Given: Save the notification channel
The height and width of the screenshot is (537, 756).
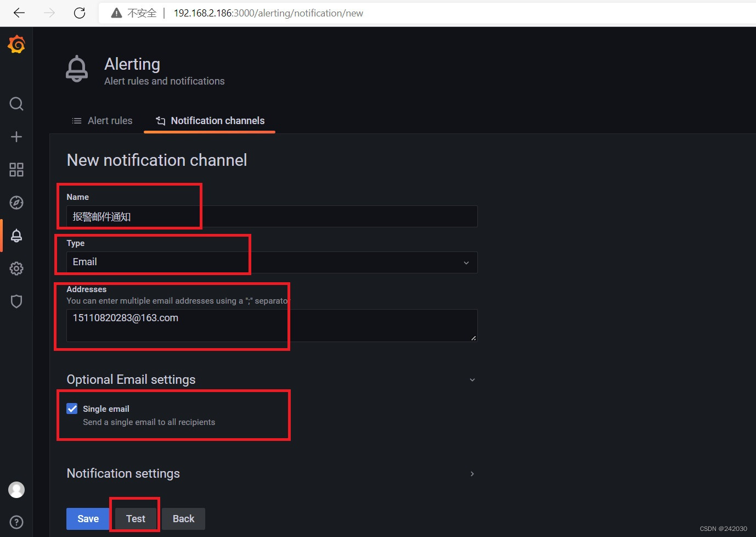Looking at the screenshot, I should click(x=88, y=519).
